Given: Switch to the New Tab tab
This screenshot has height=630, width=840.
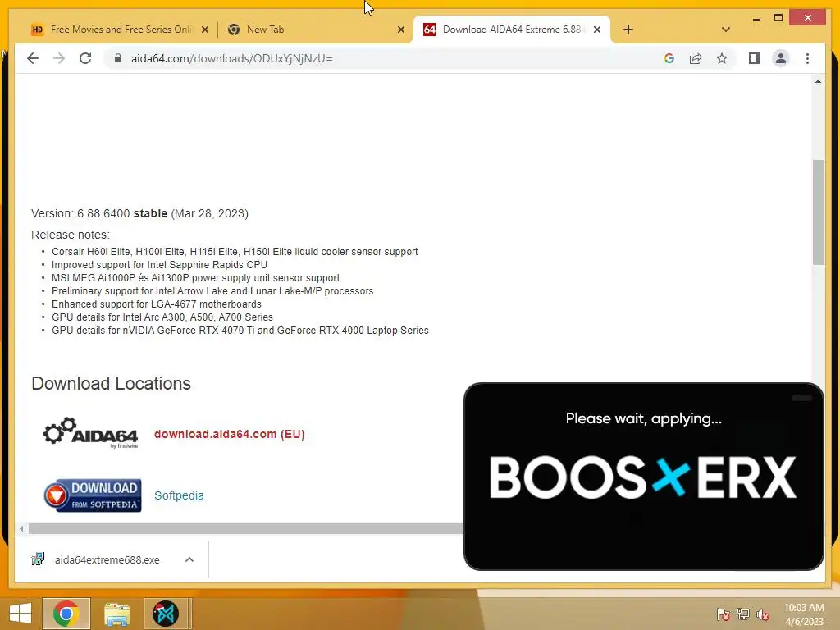Looking at the screenshot, I should point(316,30).
